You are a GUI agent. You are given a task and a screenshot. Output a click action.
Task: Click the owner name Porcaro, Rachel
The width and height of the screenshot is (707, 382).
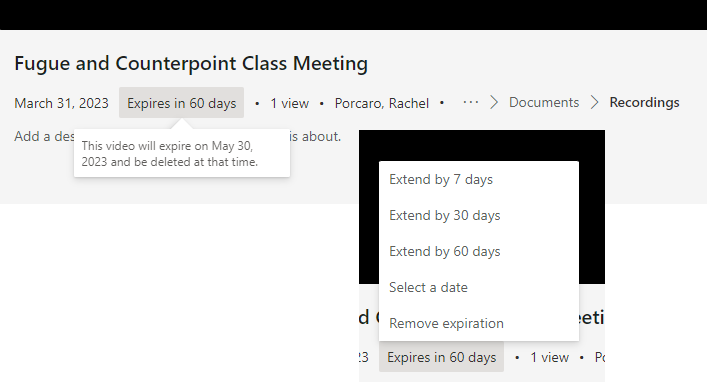pos(381,103)
